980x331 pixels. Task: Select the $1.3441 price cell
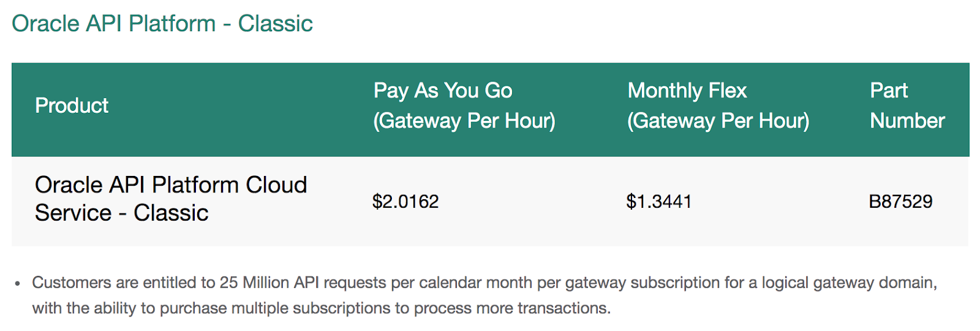(659, 202)
